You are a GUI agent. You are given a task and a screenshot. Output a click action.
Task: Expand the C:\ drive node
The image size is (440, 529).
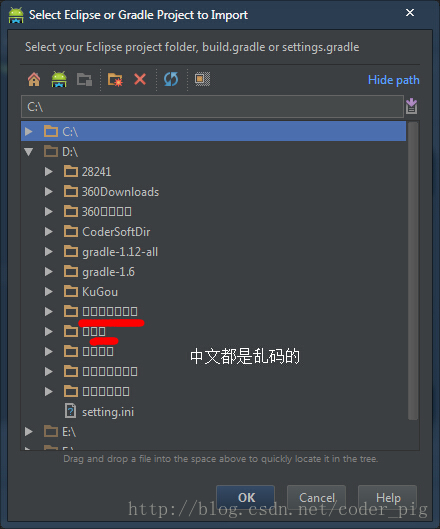coord(29,131)
